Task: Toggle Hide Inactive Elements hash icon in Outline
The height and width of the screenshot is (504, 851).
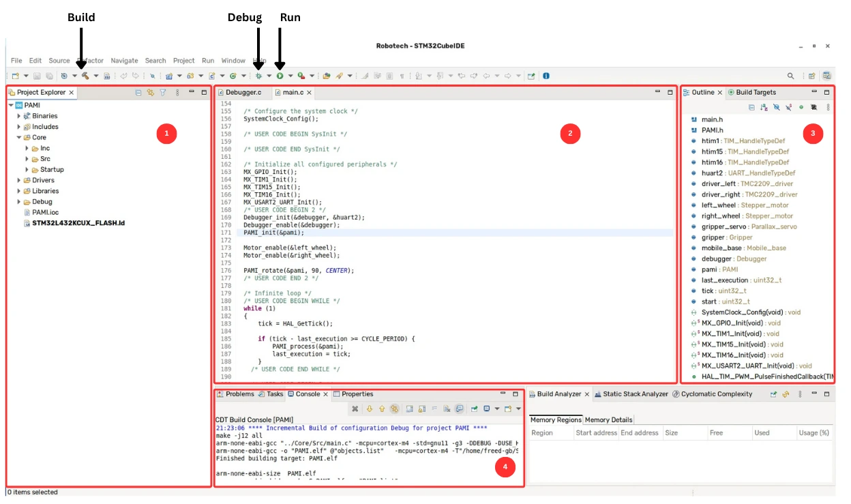Action: click(813, 107)
